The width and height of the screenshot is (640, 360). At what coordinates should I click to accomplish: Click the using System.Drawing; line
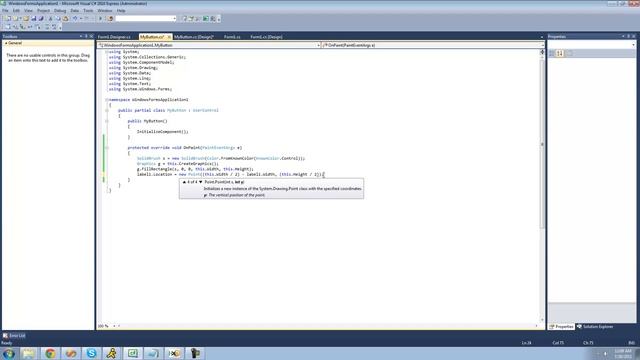133,68
